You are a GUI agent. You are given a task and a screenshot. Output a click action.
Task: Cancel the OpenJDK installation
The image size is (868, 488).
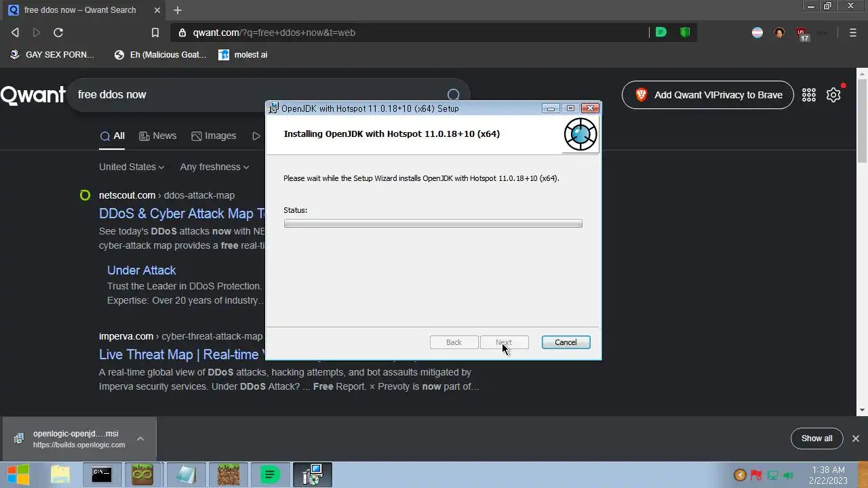click(566, 342)
